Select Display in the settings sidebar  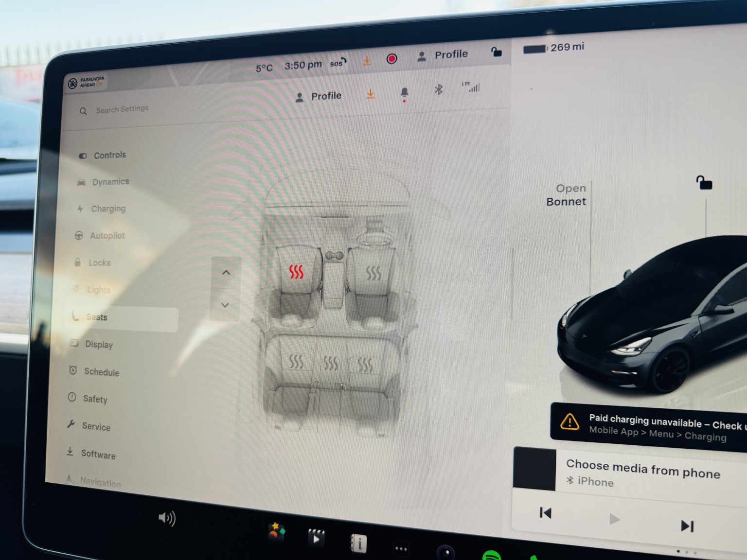[99, 344]
